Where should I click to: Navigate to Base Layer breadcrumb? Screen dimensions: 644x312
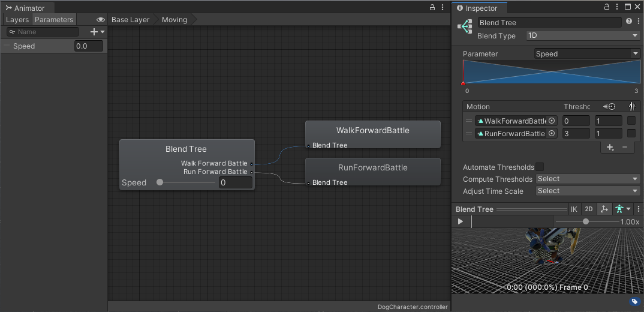[x=130, y=20]
